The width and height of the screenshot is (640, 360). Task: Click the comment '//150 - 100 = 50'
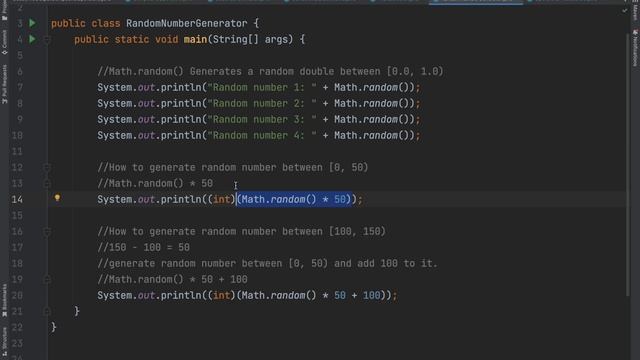pos(143,247)
